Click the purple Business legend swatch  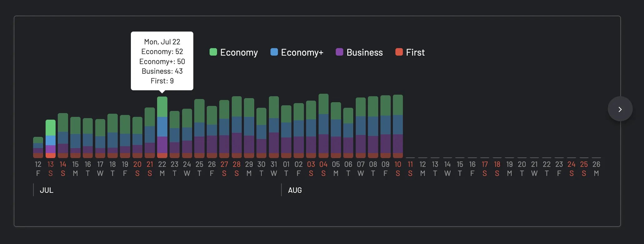[x=339, y=52]
